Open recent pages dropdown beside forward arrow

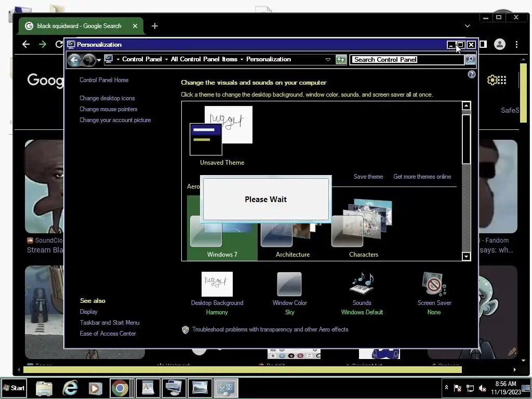(99, 60)
